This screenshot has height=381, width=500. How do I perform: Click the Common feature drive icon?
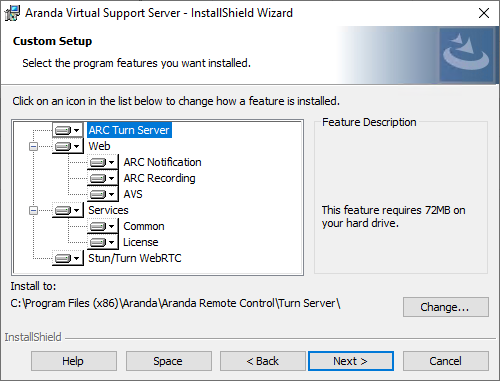tap(103, 226)
